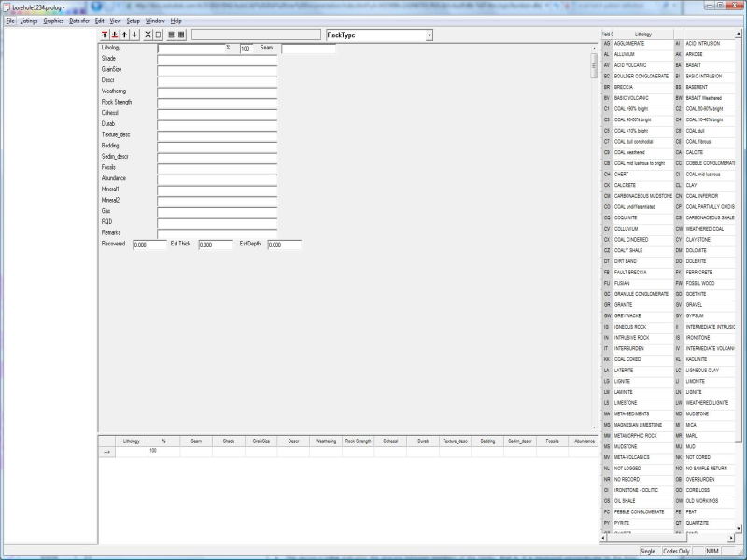Viewport: 747px width, 560px height.
Task: Open the RockType dropdown
Action: pyautogui.click(x=429, y=35)
